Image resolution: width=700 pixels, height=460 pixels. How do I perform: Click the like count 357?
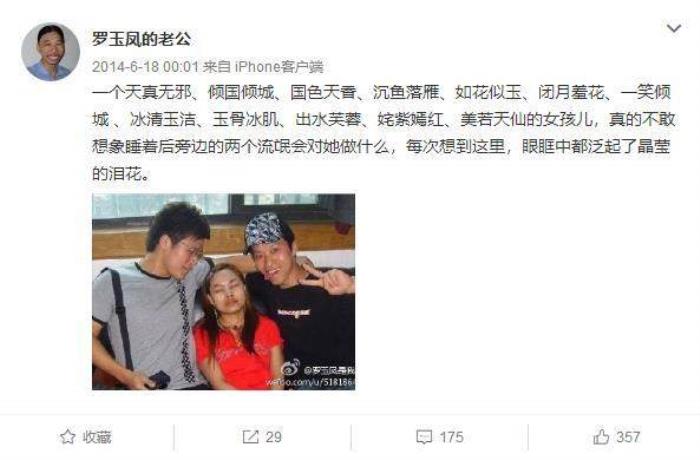(x=628, y=436)
